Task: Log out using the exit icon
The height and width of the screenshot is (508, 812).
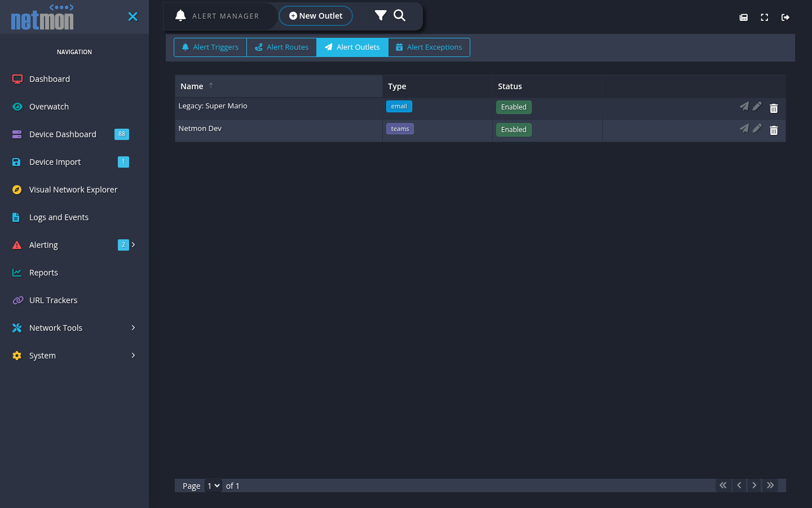Action: (785, 17)
